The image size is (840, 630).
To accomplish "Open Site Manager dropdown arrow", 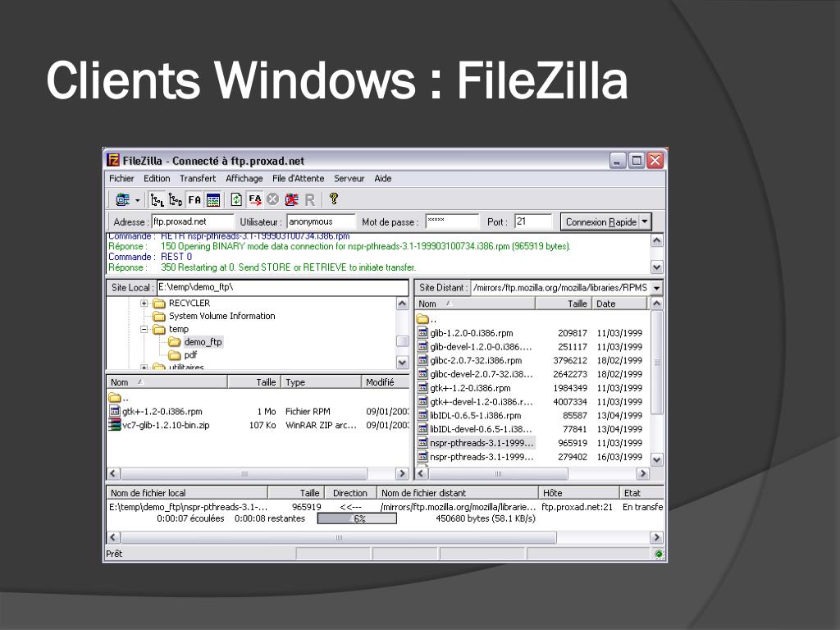I will (138, 200).
